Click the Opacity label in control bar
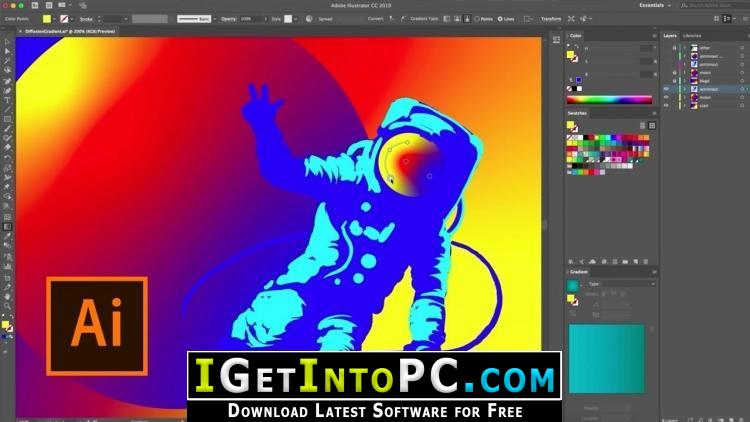Viewport: 750px width, 422px height. click(x=229, y=19)
